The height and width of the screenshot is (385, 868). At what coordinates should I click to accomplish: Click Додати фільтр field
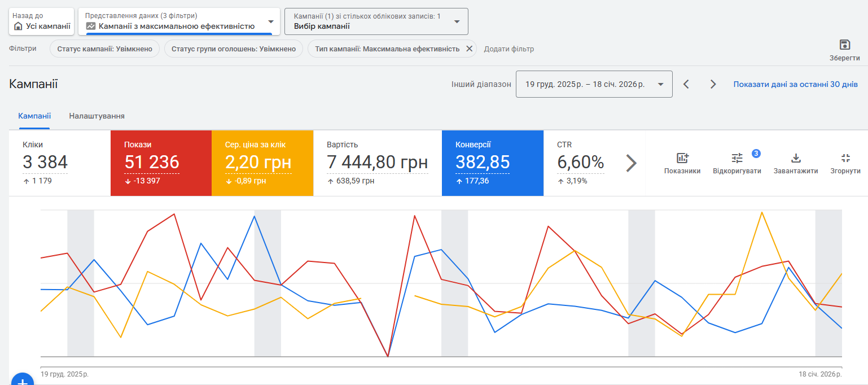point(508,49)
